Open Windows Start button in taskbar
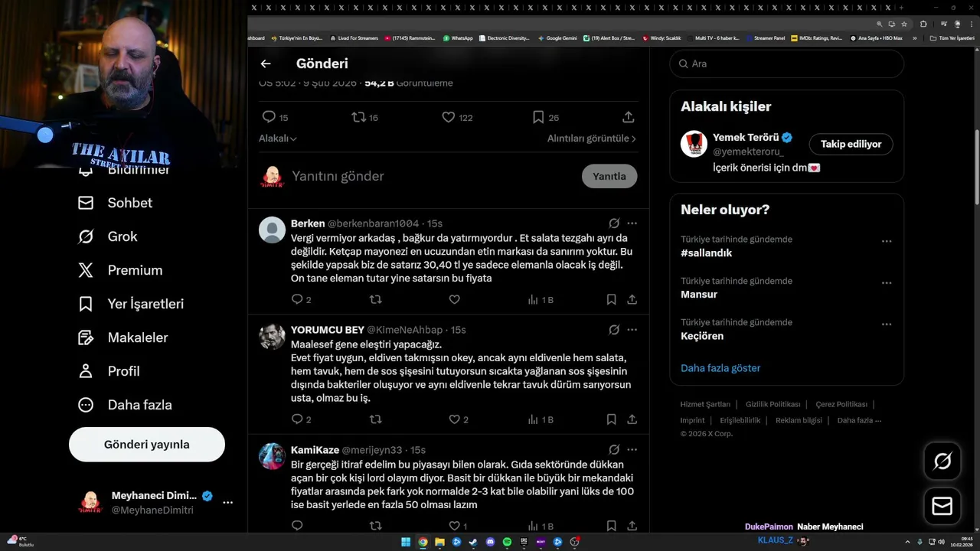980x551 pixels. (406, 542)
